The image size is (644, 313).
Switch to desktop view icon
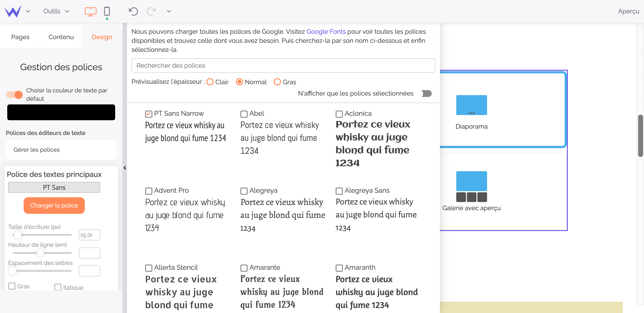click(90, 11)
